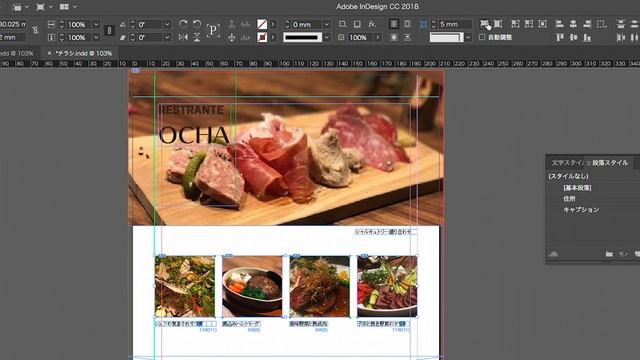Open the fx object effects button
Image resolution: width=640 pixels, height=360 pixels.
[372, 24]
